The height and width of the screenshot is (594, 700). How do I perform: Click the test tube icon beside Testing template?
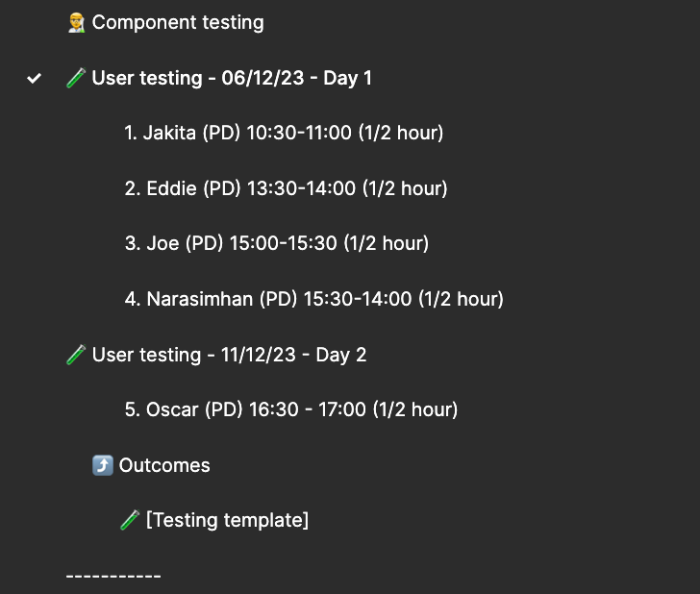tap(130, 520)
